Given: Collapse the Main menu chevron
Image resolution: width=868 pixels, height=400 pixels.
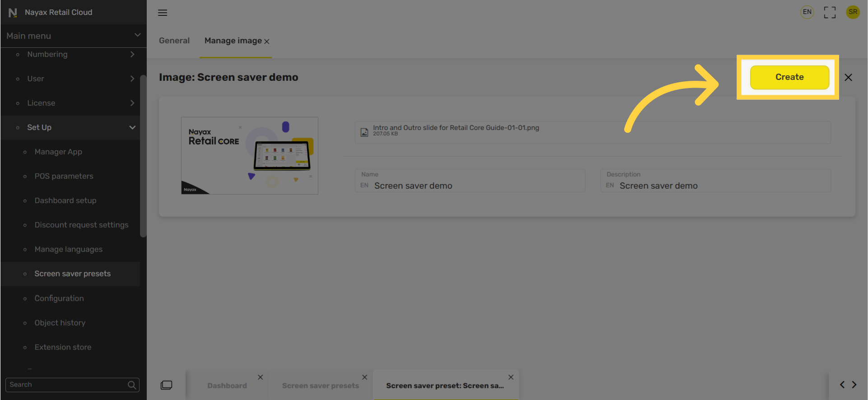Looking at the screenshot, I should click(138, 35).
